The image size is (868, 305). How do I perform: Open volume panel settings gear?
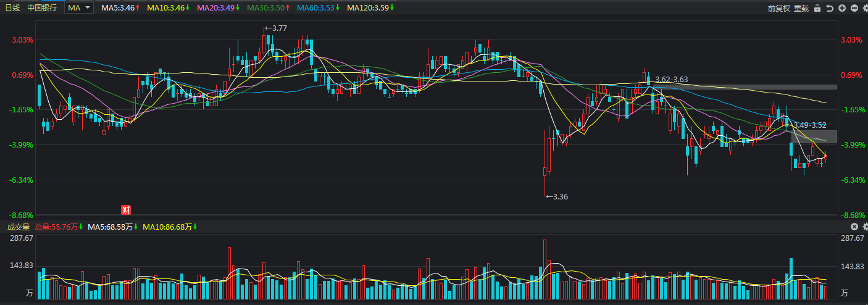864,227
